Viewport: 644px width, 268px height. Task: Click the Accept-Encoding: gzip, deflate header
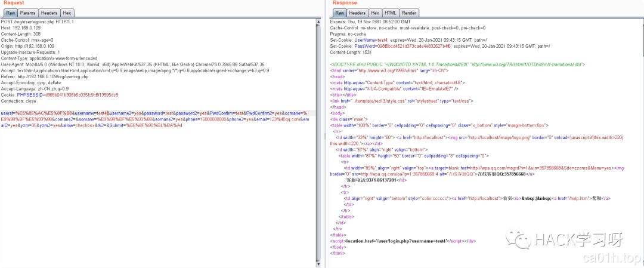click(x=31, y=82)
